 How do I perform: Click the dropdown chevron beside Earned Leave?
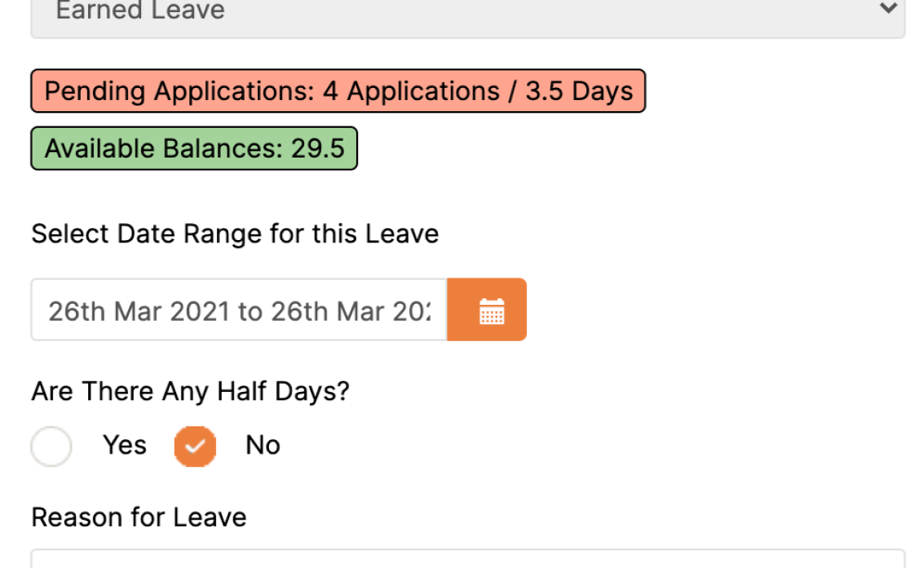(887, 9)
